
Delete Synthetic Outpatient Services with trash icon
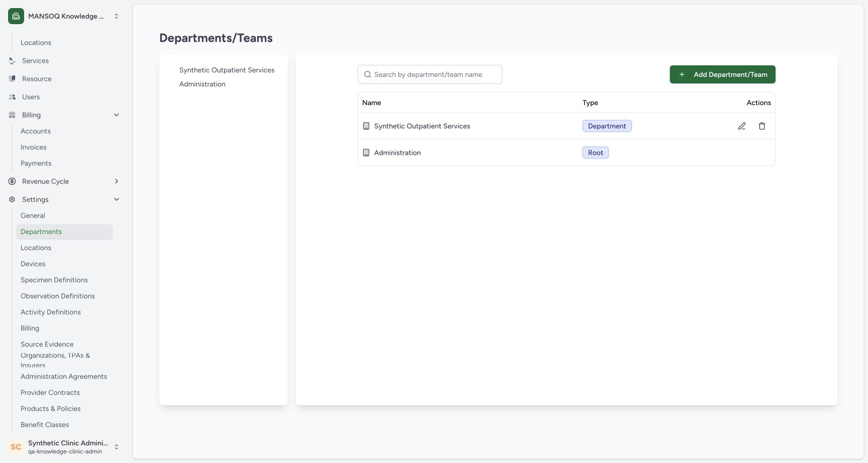click(x=762, y=126)
